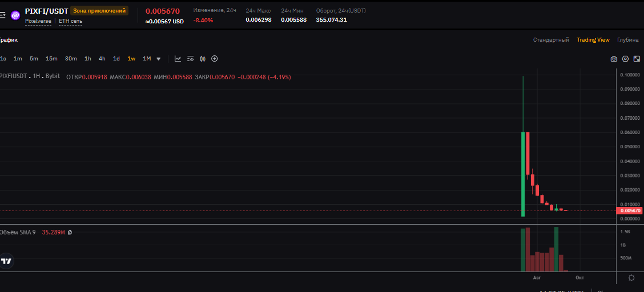Switch to the Глубина depth tab

point(627,40)
